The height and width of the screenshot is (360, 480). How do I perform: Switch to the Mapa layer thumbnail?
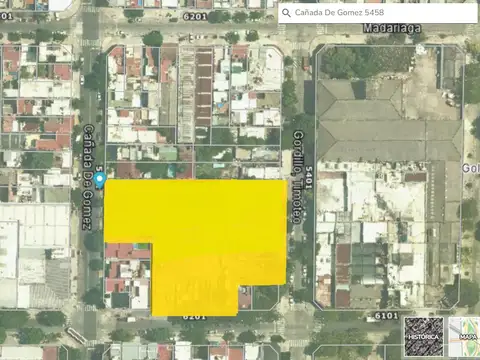tap(464, 337)
